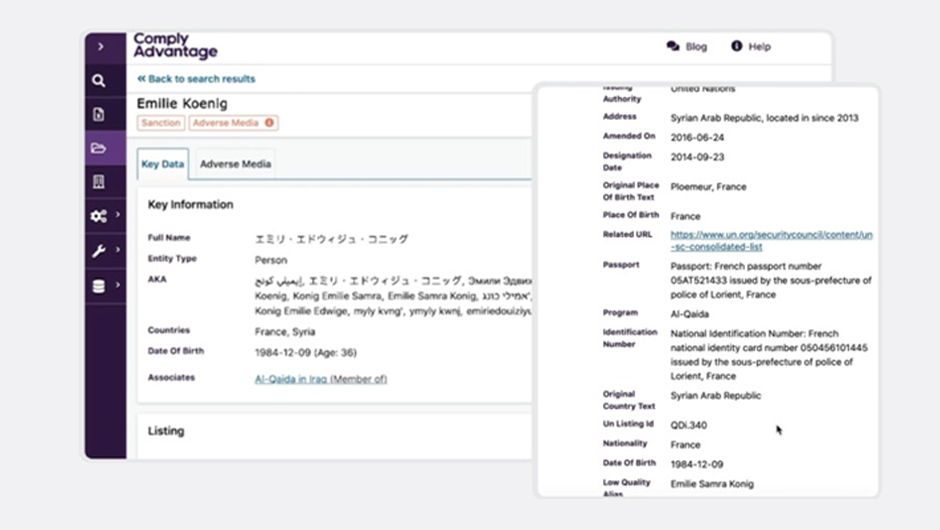Open the UN security council Related URL

[771, 241]
